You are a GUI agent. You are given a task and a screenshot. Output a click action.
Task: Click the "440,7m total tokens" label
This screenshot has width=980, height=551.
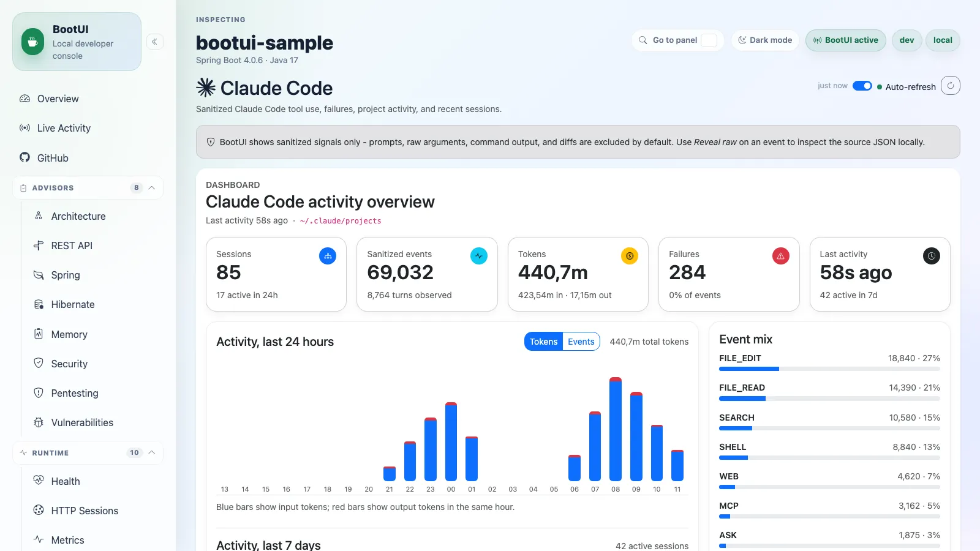coord(649,342)
